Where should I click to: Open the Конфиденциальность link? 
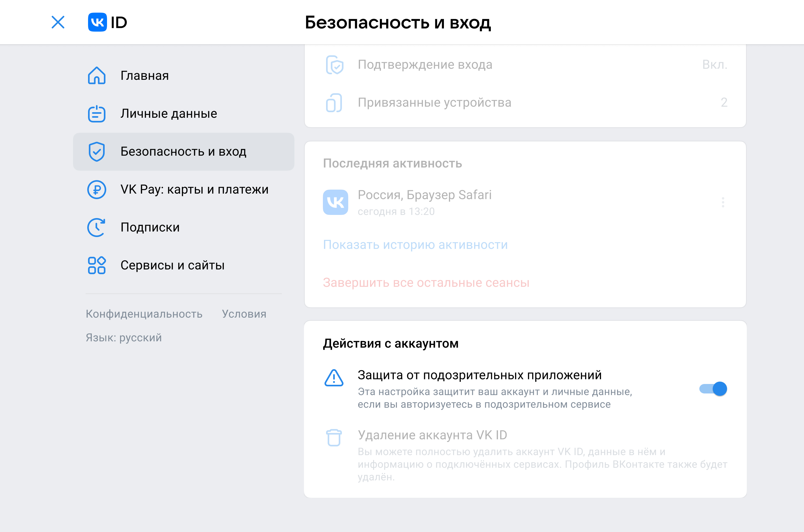click(x=144, y=314)
